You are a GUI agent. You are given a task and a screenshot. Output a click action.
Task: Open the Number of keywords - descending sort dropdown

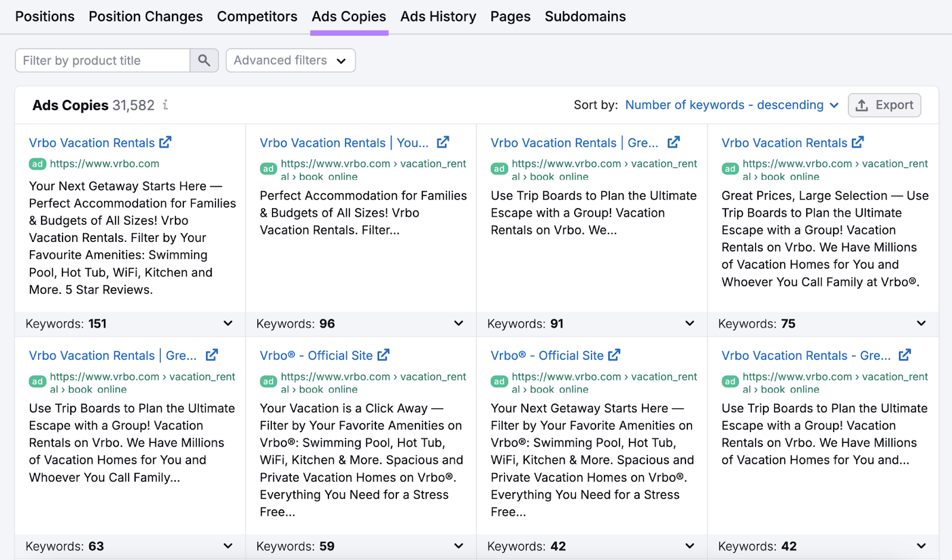tap(731, 105)
